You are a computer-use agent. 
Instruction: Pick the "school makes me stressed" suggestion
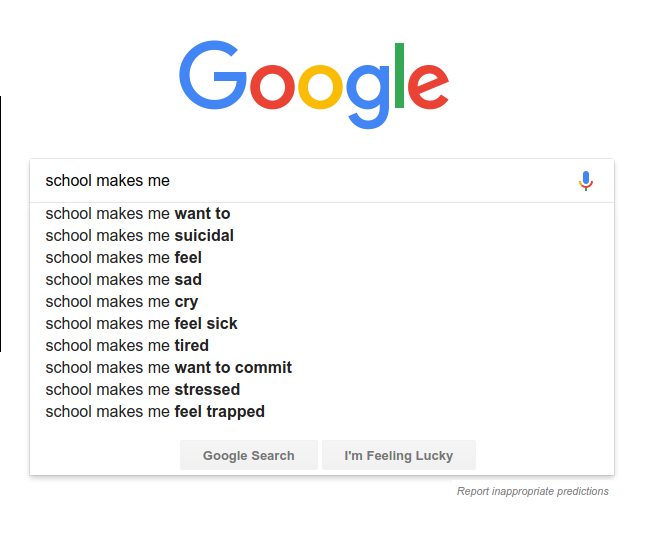click(x=143, y=389)
